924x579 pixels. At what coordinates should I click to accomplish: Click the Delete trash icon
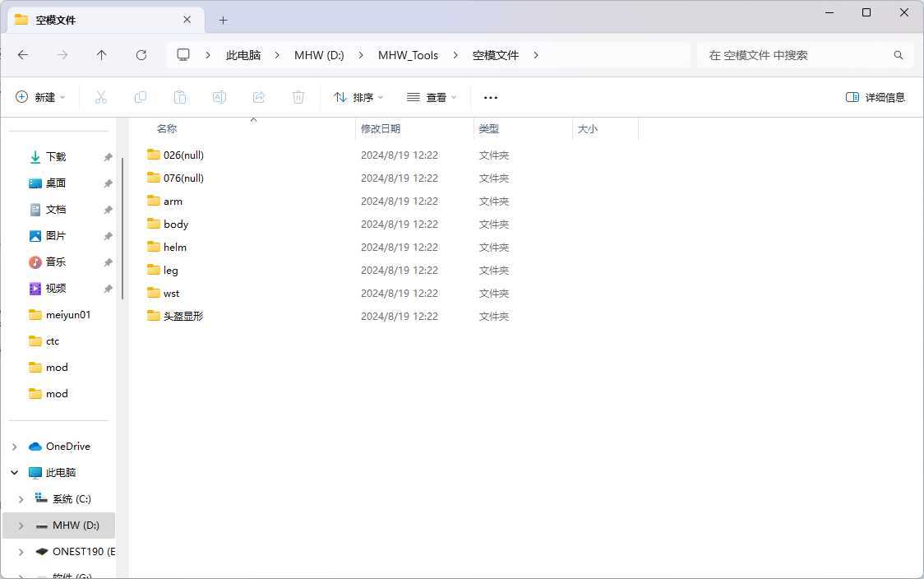click(298, 97)
